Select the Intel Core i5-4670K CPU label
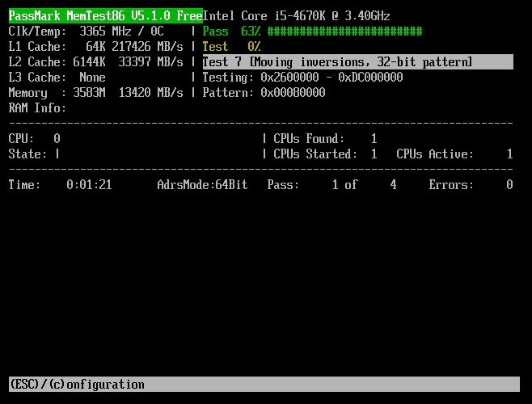 pyautogui.click(x=296, y=16)
